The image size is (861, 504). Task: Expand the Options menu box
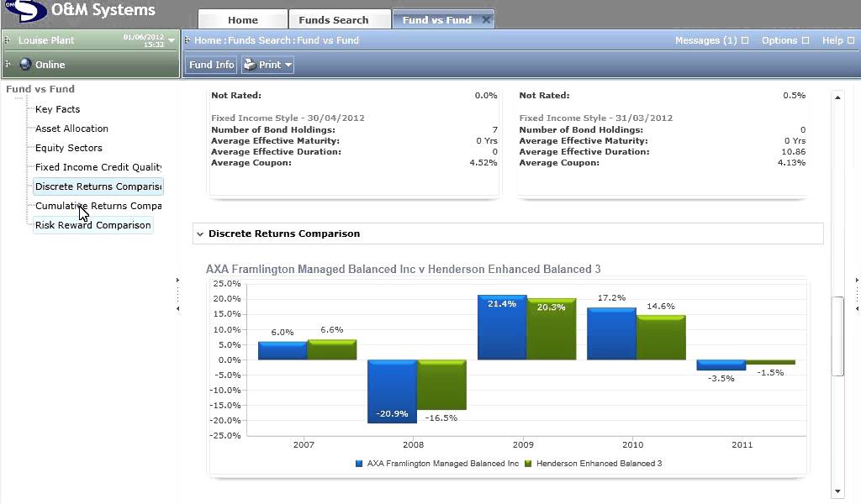pos(806,40)
